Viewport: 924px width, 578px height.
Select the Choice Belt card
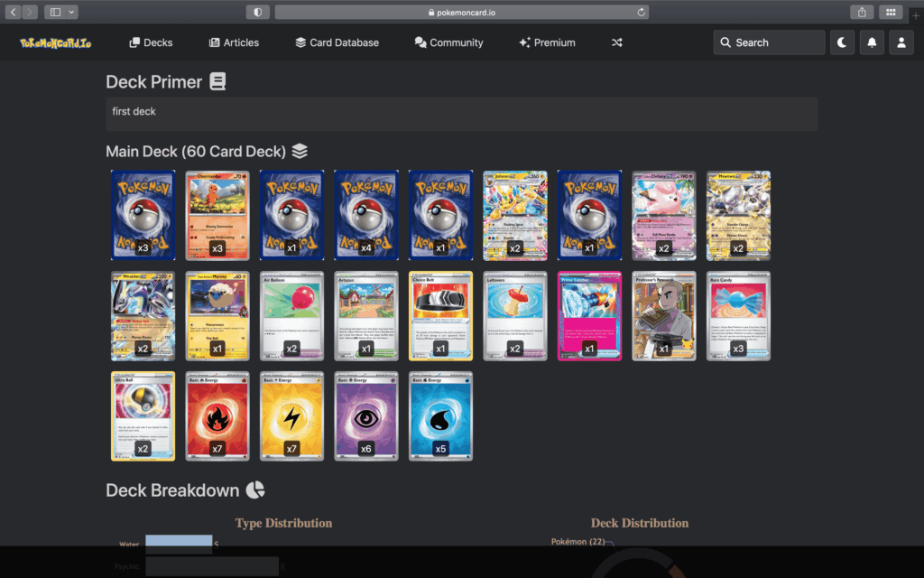tap(440, 315)
